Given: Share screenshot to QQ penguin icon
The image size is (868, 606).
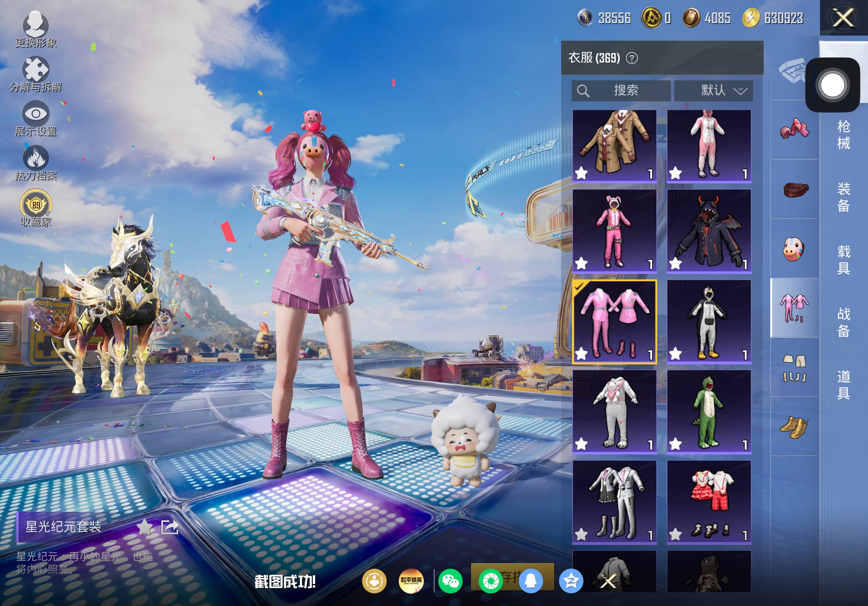Looking at the screenshot, I should point(531,581).
